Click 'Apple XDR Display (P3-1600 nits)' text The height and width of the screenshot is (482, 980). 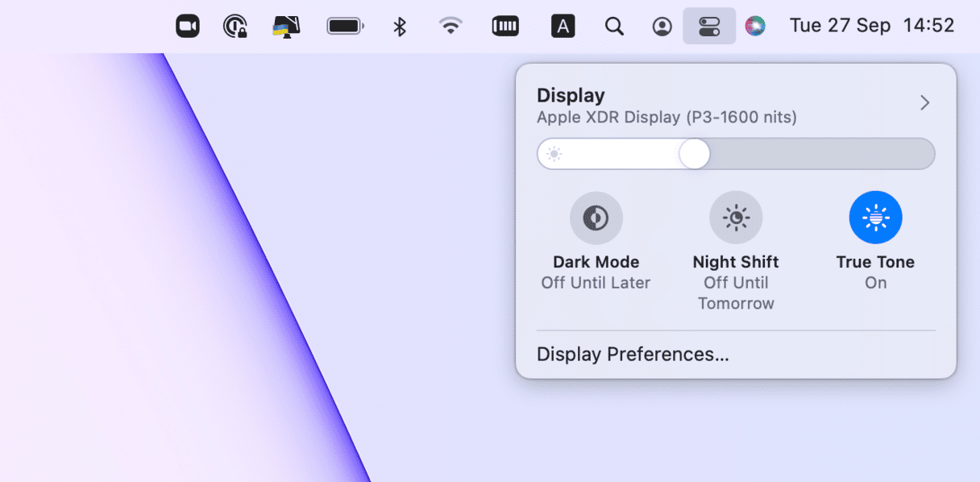click(x=666, y=118)
